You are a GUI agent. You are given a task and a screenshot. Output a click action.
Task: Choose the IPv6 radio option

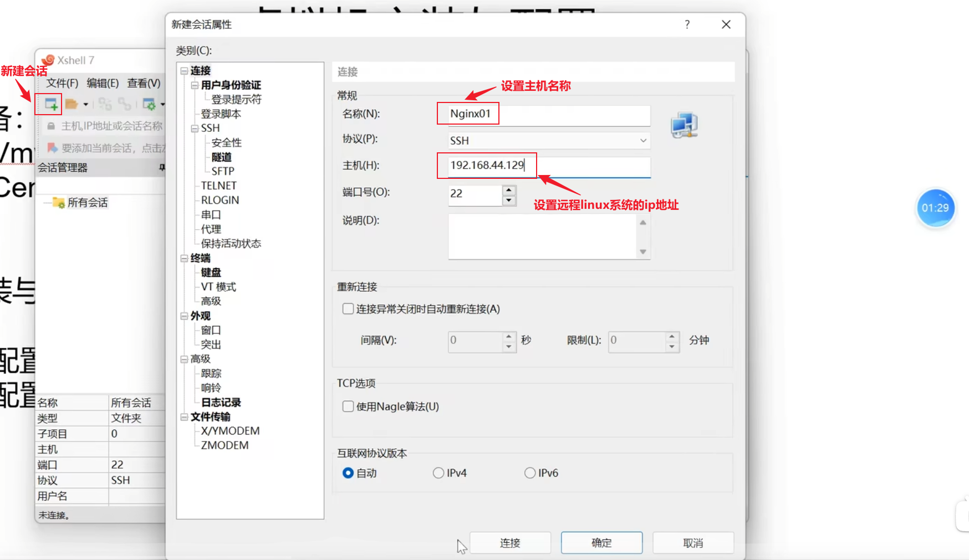click(x=530, y=473)
